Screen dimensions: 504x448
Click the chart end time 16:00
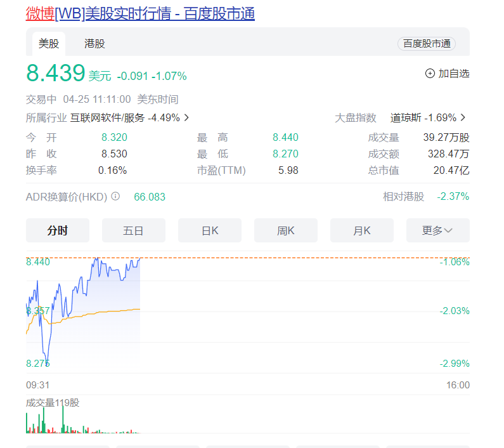pos(458,385)
